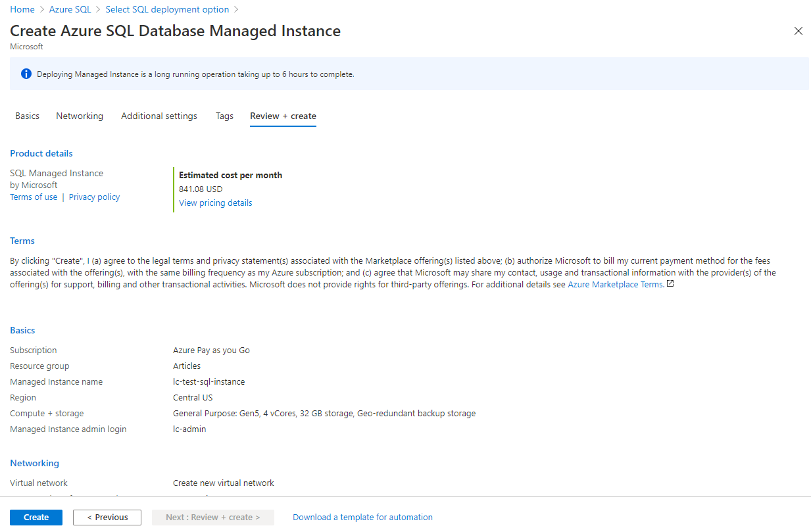Click the information icon in the notice banner
The image size is (811, 532).
[26, 74]
